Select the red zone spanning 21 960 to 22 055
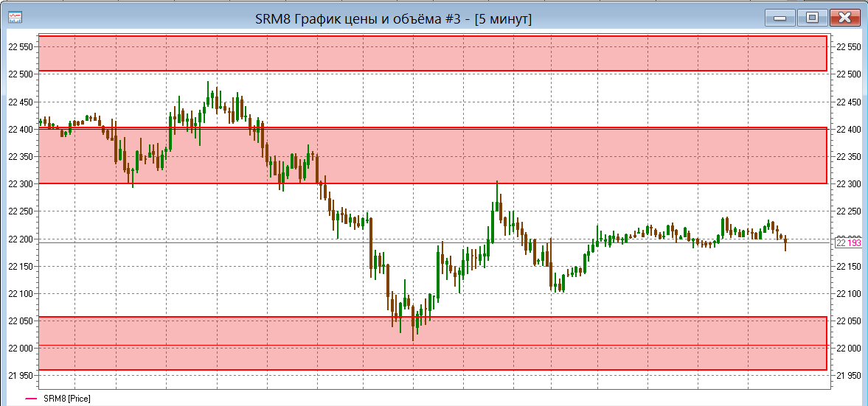 (x=432, y=343)
